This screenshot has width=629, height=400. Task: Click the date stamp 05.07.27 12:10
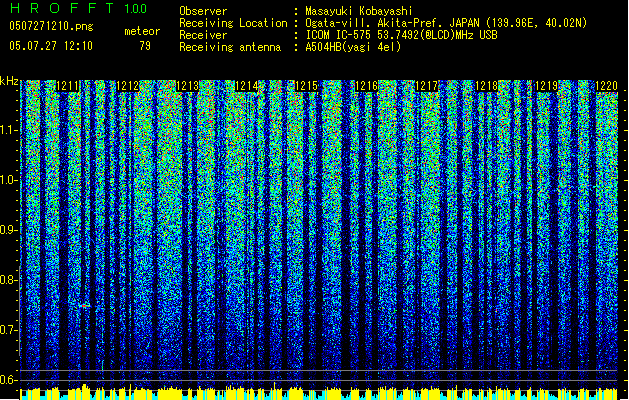pyautogui.click(x=51, y=46)
